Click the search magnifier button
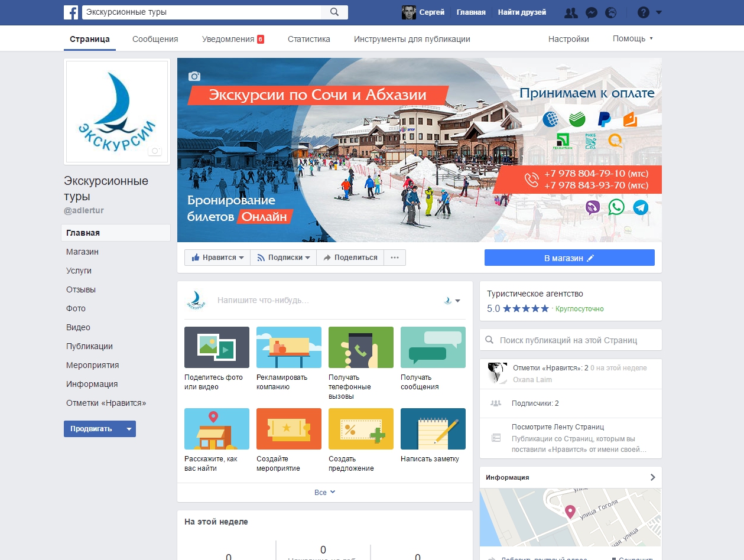The image size is (744, 560). [334, 12]
